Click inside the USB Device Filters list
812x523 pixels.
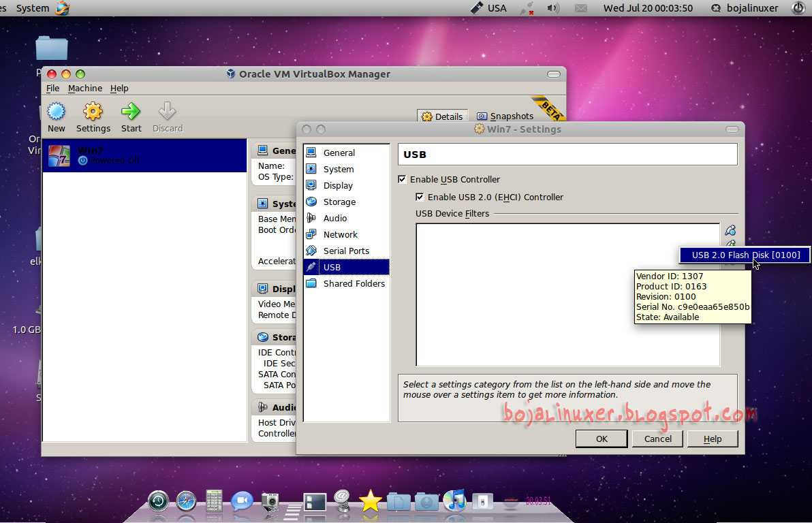click(567, 295)
